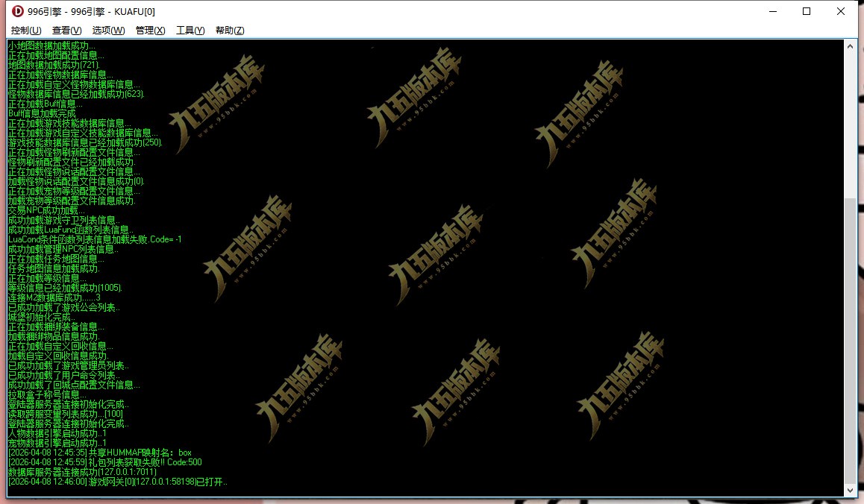Click log line 正在加载怪物数据库信息

(x=60, y=75)
